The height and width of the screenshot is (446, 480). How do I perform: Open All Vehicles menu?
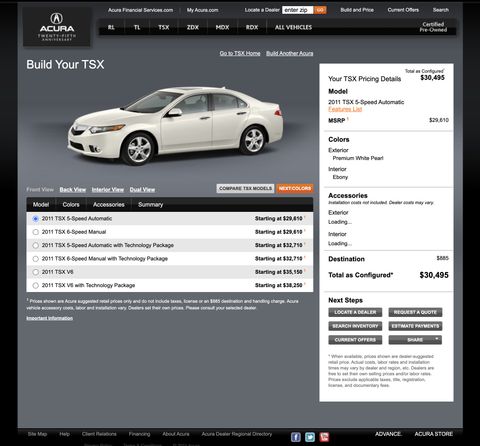click(293, 27)
